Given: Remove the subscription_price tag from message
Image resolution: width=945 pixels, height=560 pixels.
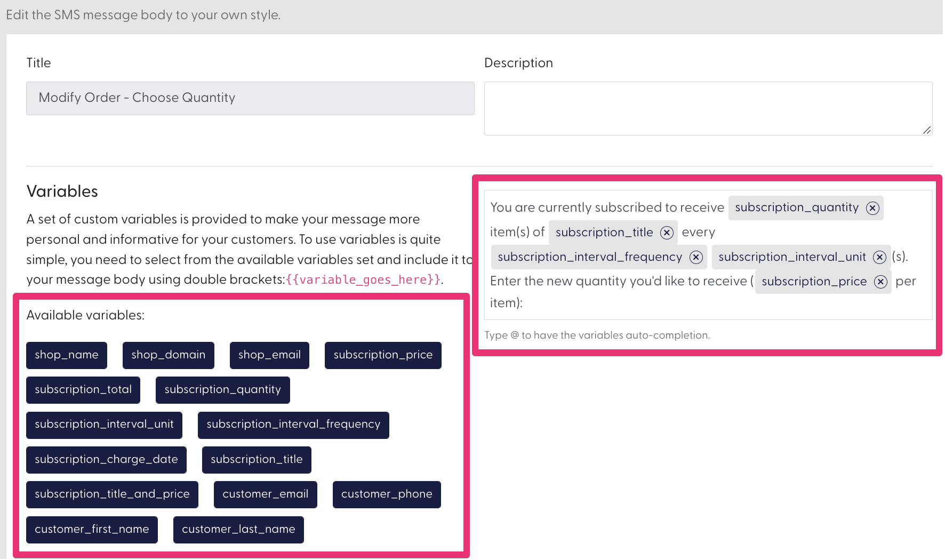Looking at the screenshot, I should pyautogui.click(x=880, y=282).
